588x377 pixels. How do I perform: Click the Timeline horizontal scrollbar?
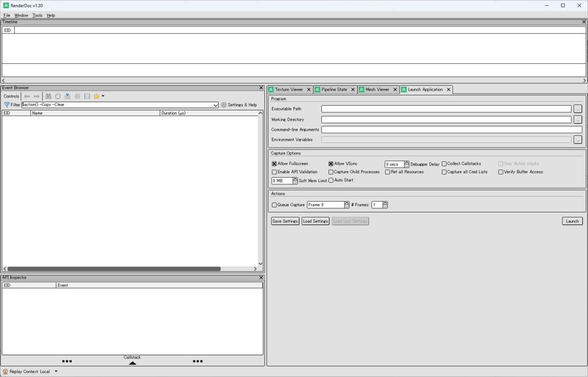pos(294,80)
